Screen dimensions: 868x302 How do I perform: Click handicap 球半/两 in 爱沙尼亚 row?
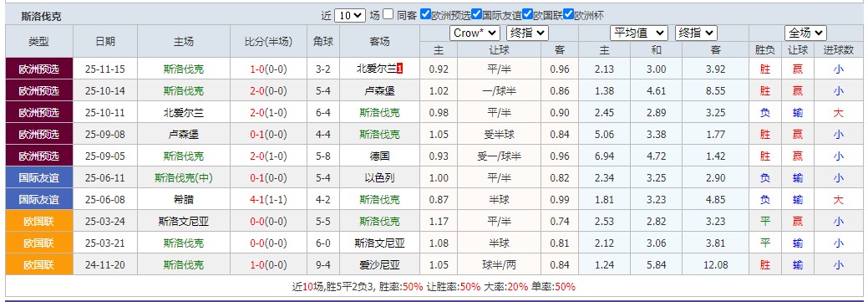500,265
